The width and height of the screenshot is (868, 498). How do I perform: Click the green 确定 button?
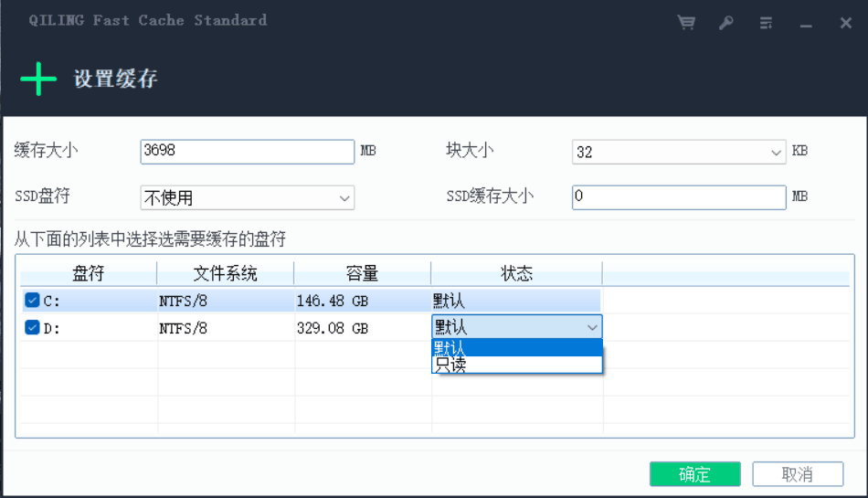(694, 474)
